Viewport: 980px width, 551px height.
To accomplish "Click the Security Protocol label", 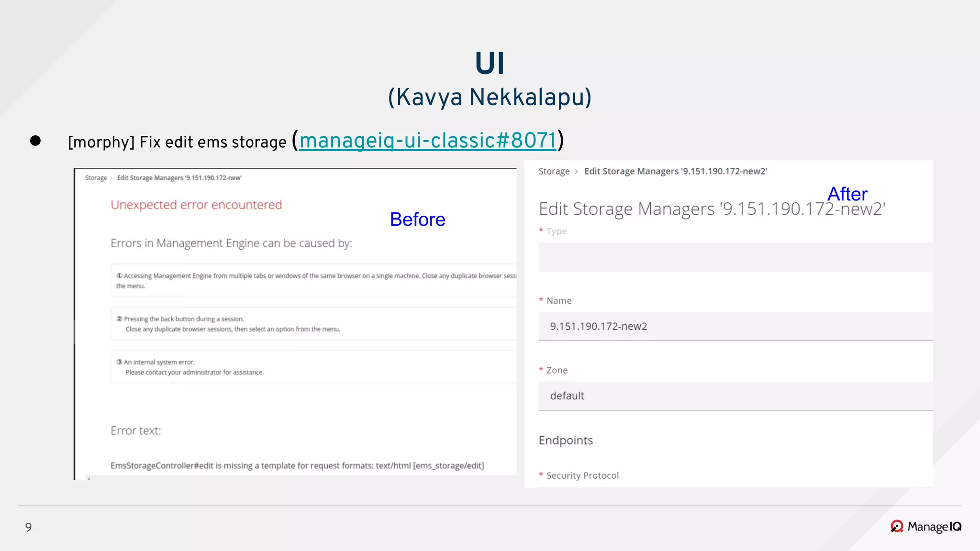I will point(582,475).
